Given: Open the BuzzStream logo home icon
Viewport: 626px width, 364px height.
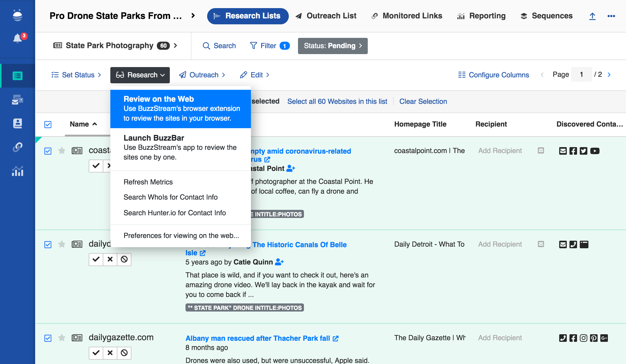Looking at the screenshot, I should pyautogui.click(x=18, y=15).
